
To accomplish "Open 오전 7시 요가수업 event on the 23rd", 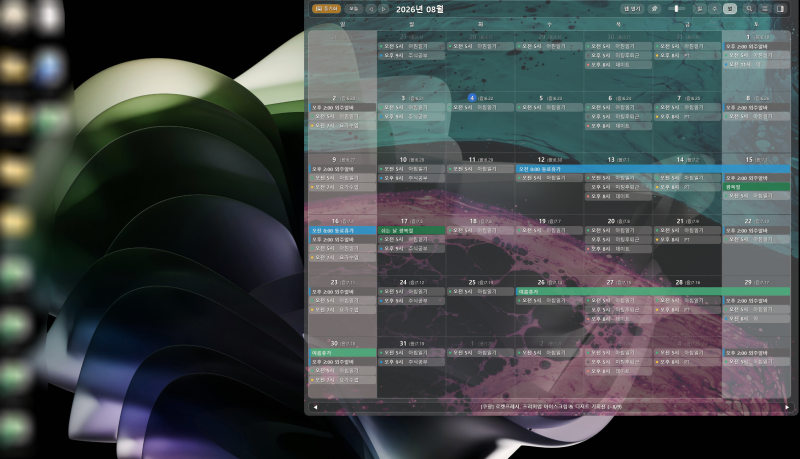I will [342, 310].
